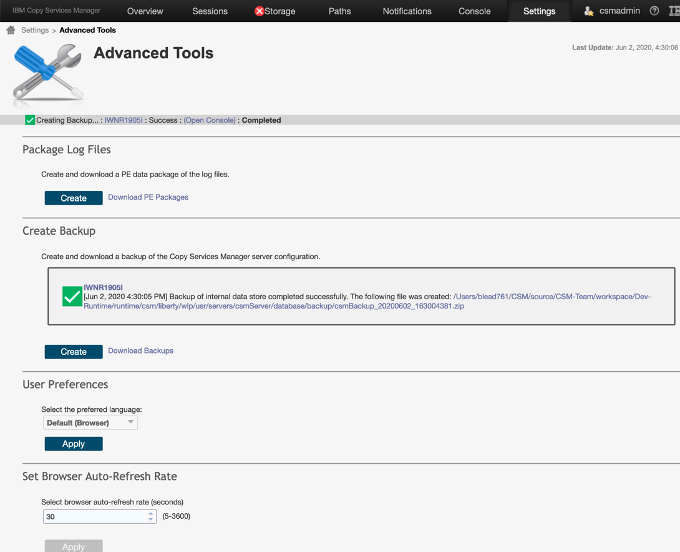Open the Paths menu

[340, 11]
